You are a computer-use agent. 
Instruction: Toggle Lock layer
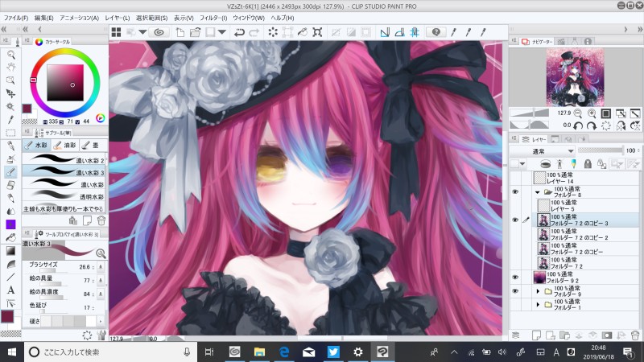[588, 164]
